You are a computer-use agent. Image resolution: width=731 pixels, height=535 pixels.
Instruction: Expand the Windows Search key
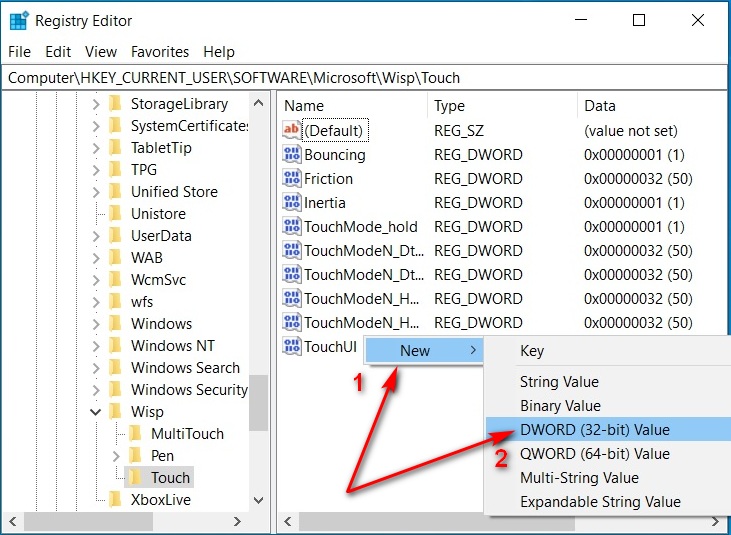[x=96, y=368]
